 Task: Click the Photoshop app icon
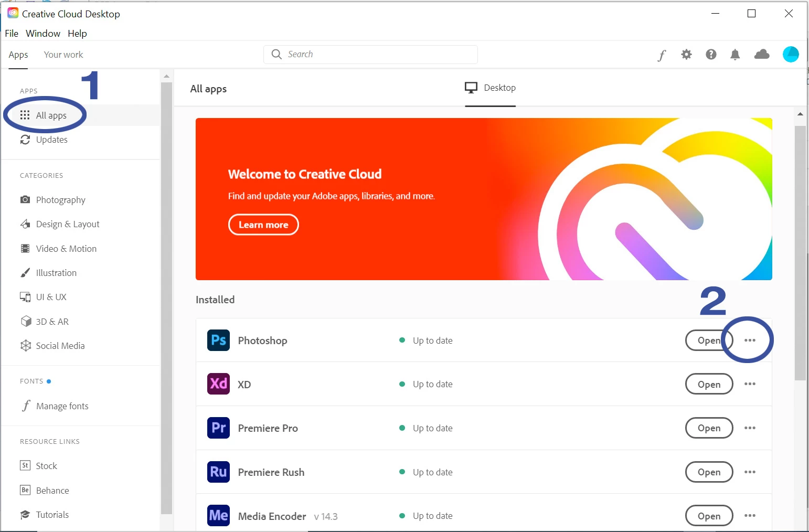[x=218, y=341]
